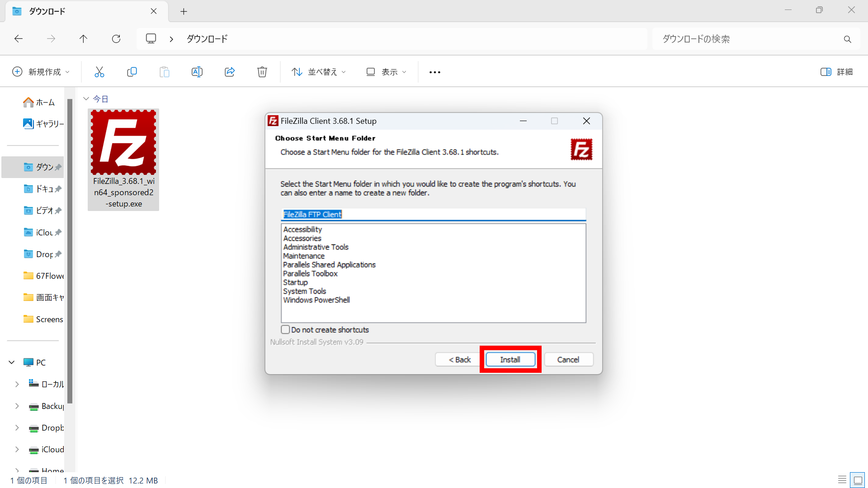Select Maintenance folder entry
Viewport: 868px width, 488px height.
(303, 256)
